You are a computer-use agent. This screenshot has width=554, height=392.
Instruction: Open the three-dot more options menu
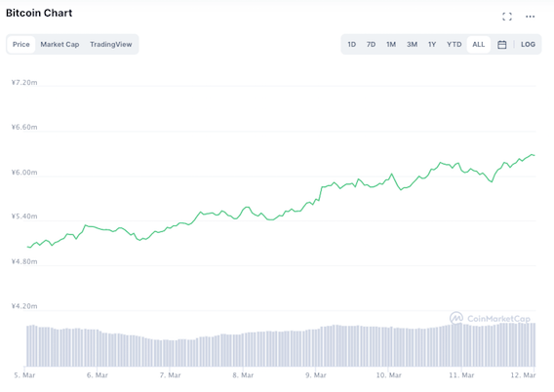[x=530, y=17]
